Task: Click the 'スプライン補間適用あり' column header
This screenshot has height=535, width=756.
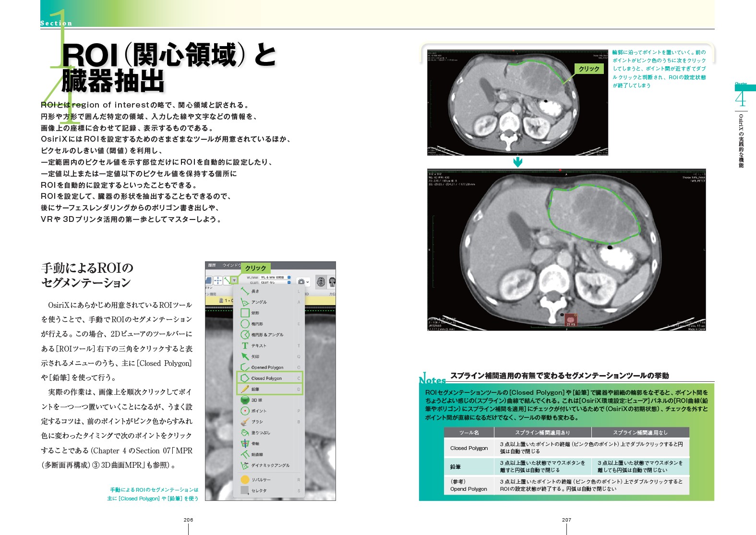Action: [x=543, y=432]
